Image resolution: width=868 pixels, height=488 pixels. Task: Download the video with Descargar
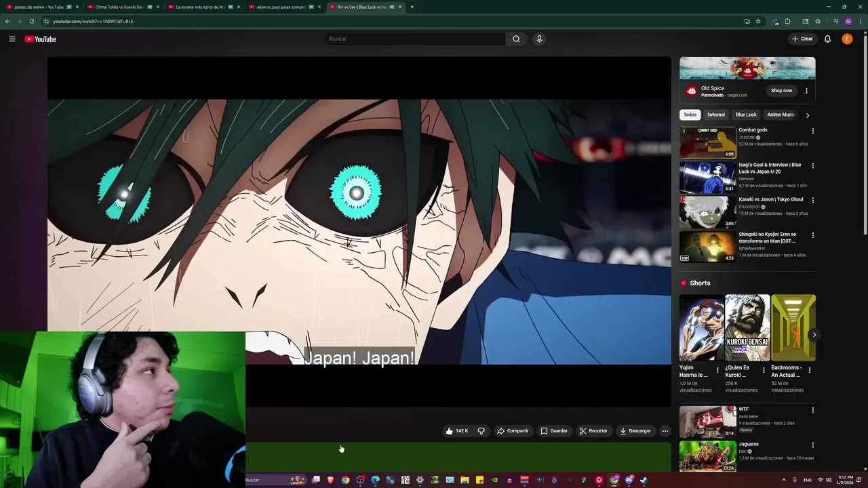click(635, 431)
